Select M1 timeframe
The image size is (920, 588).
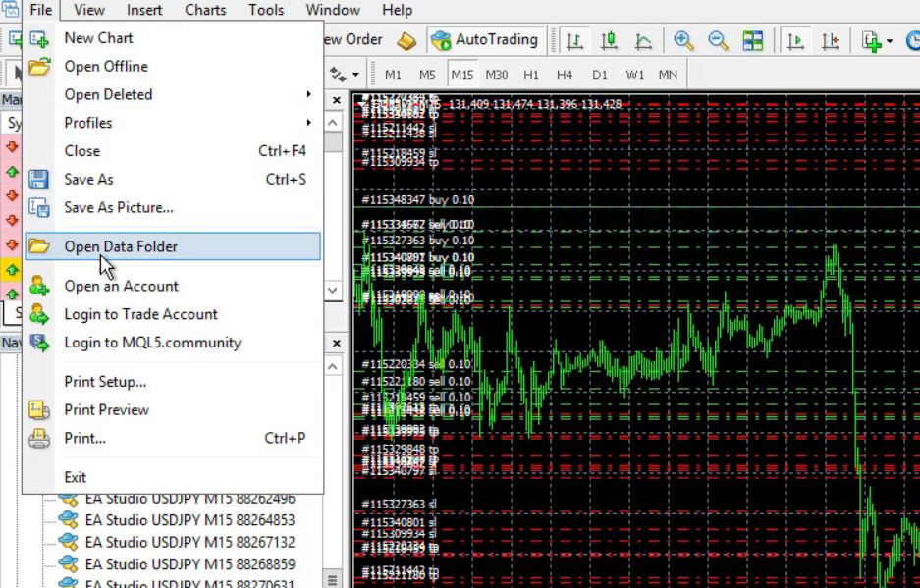393,75
